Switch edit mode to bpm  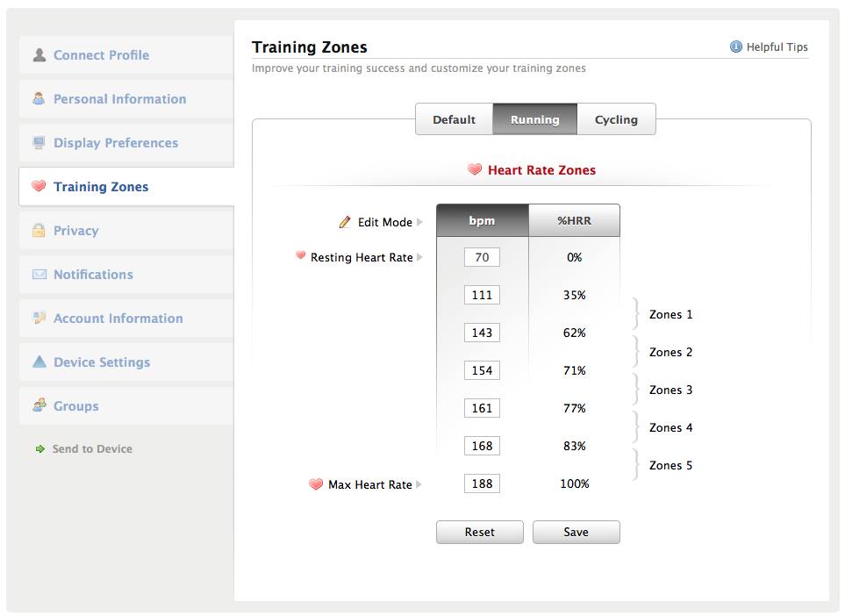point(483,221)
